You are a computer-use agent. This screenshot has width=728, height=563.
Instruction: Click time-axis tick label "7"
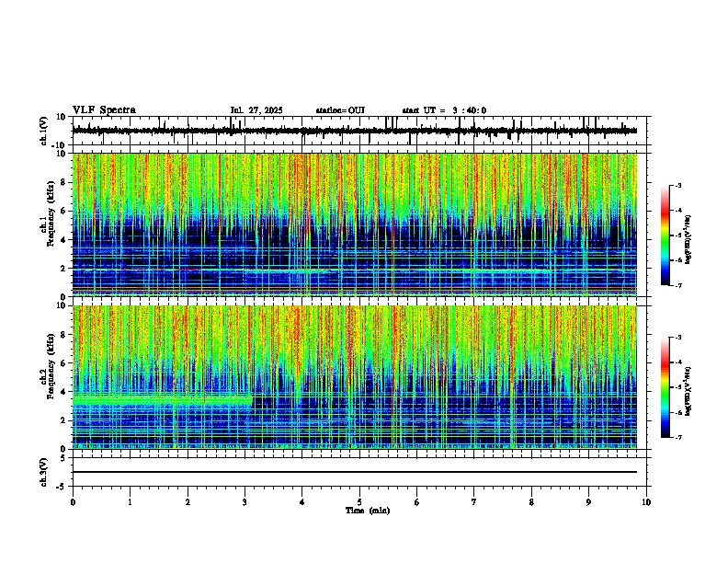coord(474,502)
